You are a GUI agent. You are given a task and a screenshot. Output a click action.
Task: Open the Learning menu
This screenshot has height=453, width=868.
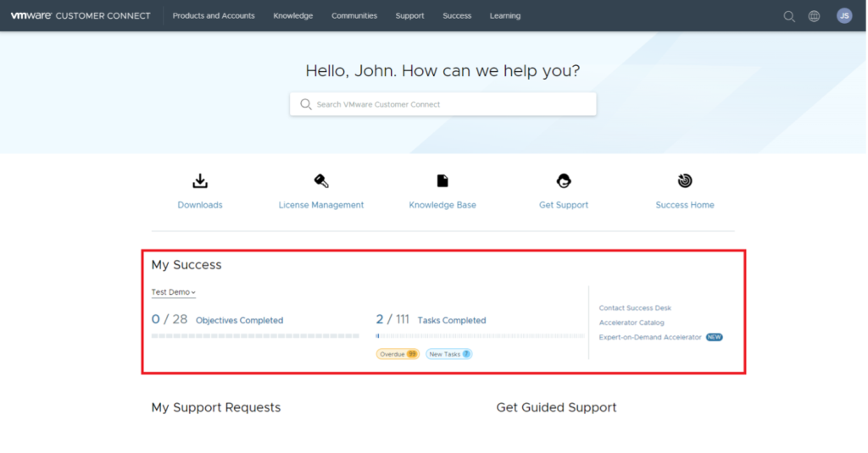click(x=505, y=15)
